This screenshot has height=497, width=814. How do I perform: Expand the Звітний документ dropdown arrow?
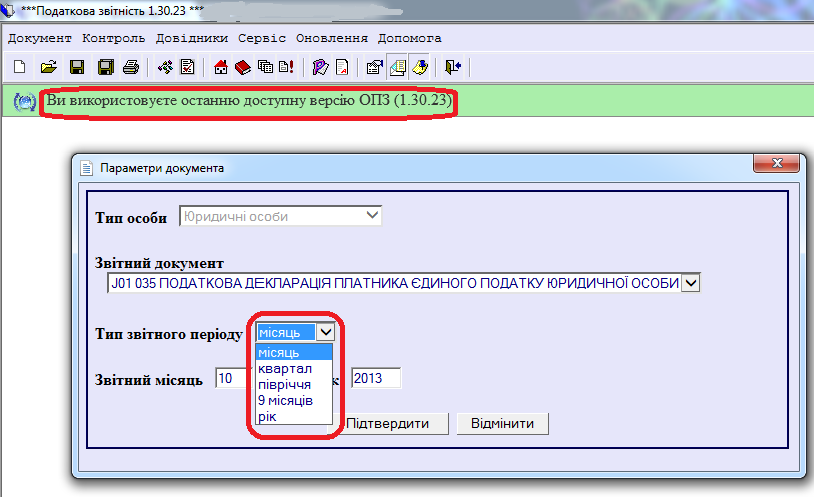tap(692, 284)
